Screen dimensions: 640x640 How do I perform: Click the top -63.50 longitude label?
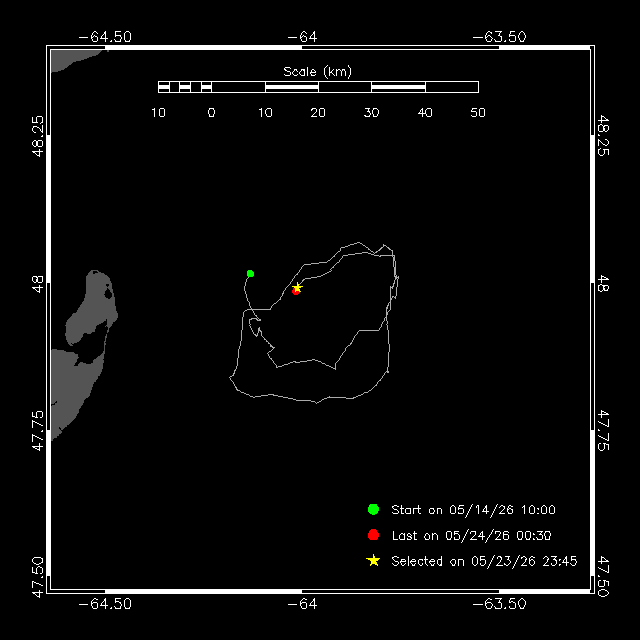(x=499, y=37)
